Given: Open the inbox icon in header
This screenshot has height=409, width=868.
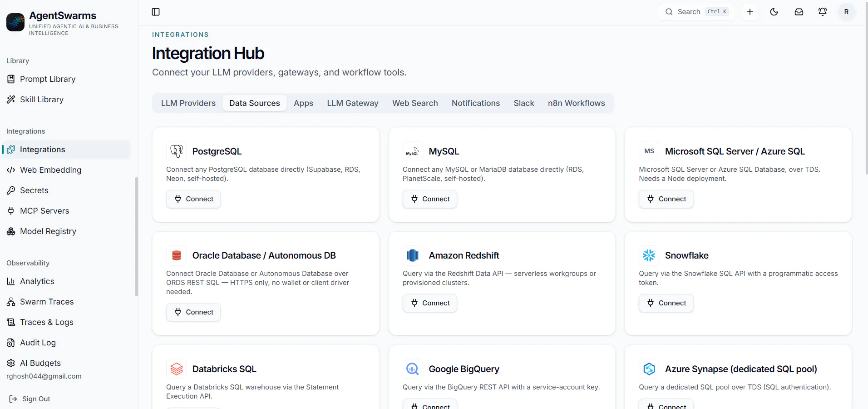Looking at the screenshot, I should 799,12.
